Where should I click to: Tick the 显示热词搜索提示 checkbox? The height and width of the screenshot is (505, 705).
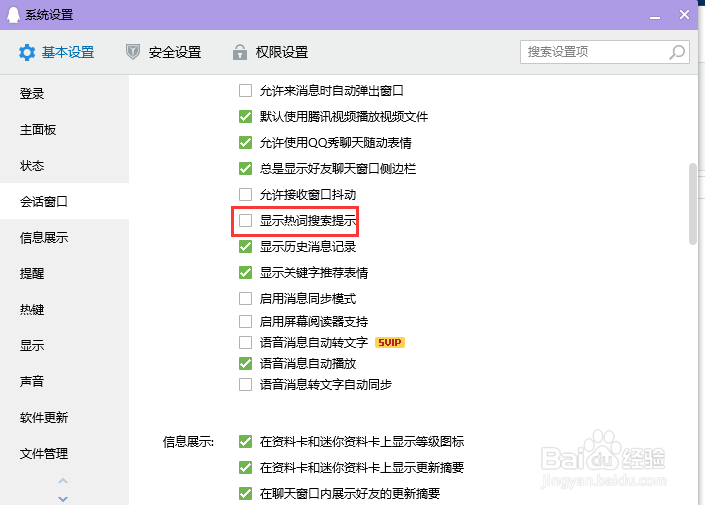[x=245, y=221]
